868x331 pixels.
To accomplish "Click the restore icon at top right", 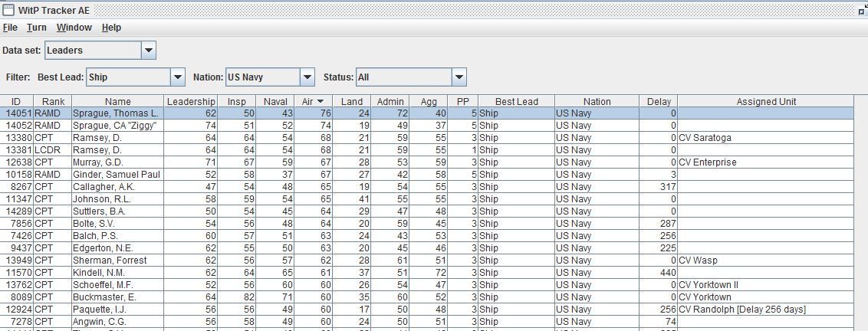I will point(862,11).
